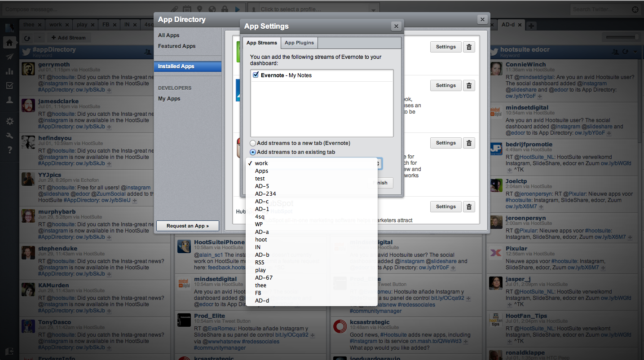This screenshot has height=360, width=644.
Task: Choose 'AD-234' in the tab dropdown list
Action: [x=312, y=194]
